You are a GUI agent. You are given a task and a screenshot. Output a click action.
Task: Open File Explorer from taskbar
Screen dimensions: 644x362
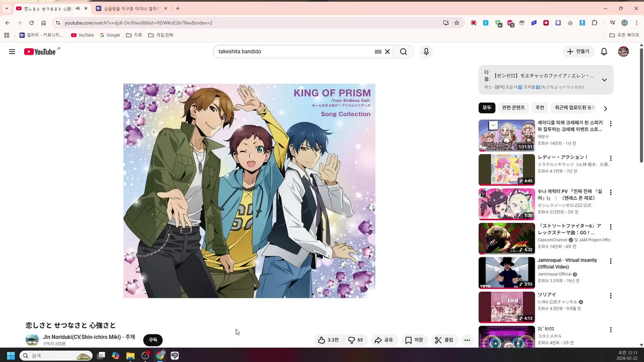pyautogui.click(x=130, y=355)
